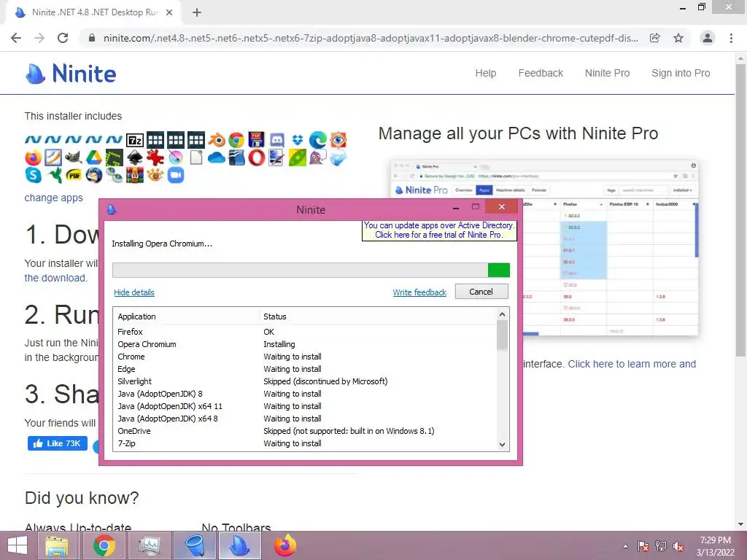
Task: Click the green hummingbird icon
Action: [53, 175]
